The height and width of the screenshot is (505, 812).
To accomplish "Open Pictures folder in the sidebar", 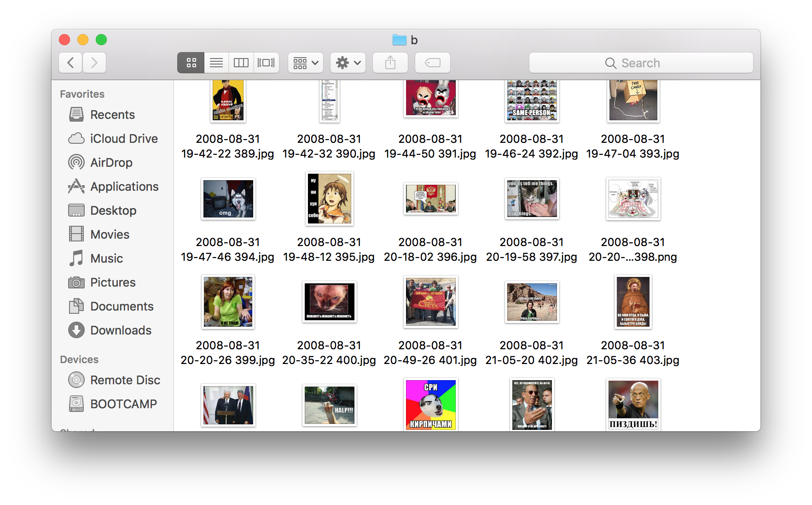I will [x=113, y=282].
